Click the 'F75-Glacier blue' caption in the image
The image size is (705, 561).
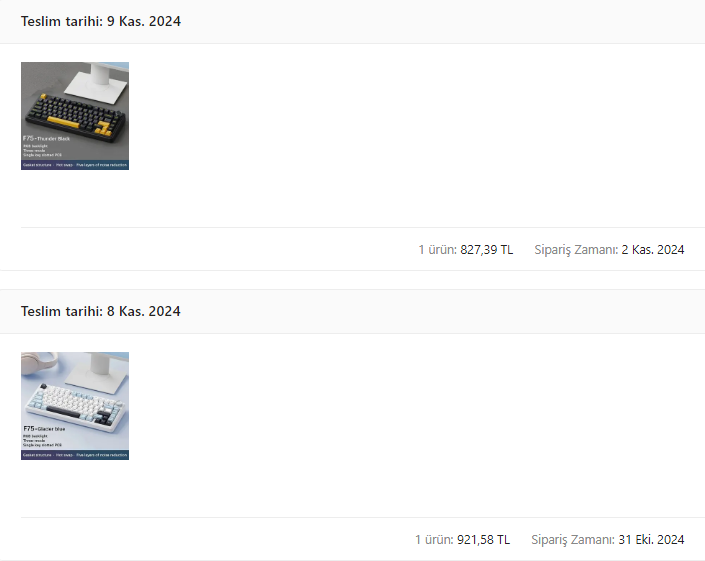tap(44, 428)
